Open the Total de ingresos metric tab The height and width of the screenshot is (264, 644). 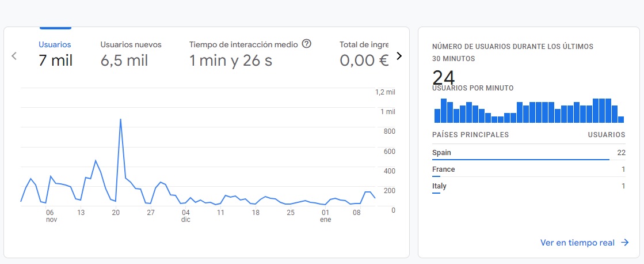coord(364,54)
